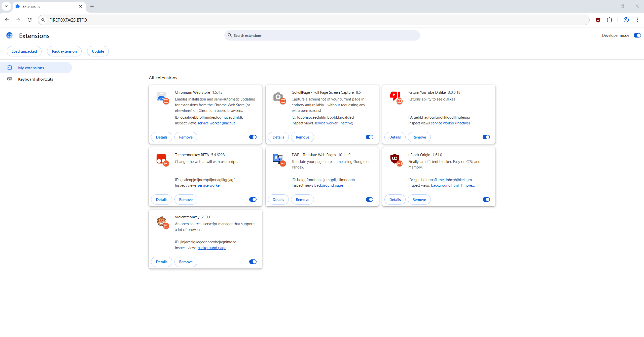The height and width of the screenshot is (337, 644).
Task: Click Load unpacked button
Action: coord(24,51)
